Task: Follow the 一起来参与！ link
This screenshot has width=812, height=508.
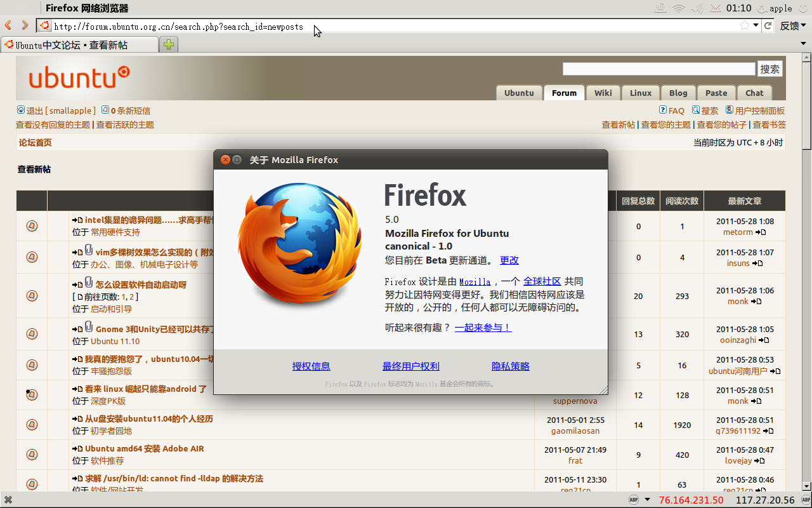Action: [x=483, y=328]
